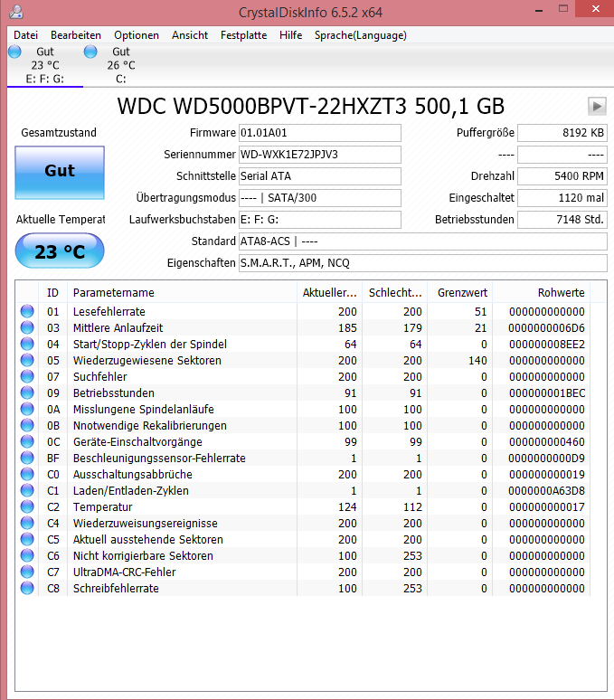The width and height of the screenshot is (614, 700).
Task: Click the Seriennummer field WD-WXK1E72JPJV3
Action: (x=320, y=155)
